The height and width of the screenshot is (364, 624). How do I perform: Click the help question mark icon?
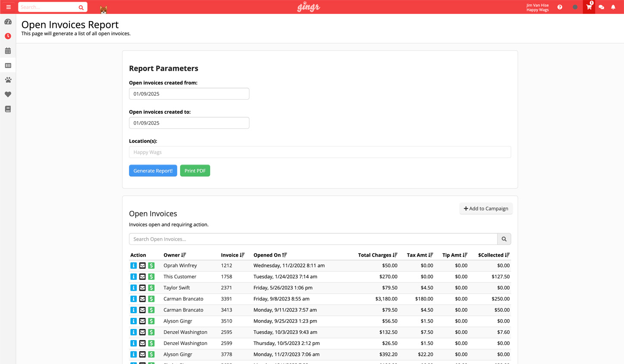coord(560,7)
